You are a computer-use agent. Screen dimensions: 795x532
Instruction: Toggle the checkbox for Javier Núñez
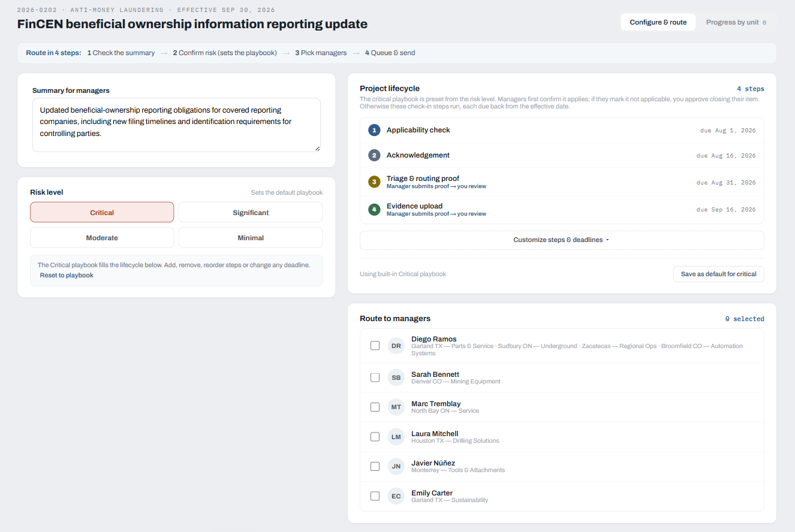tap(375, 466)
